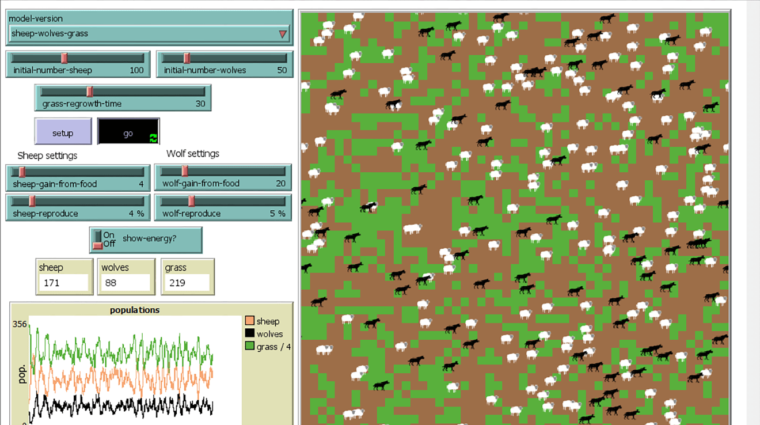Image resolution: width=760 pixels, height=425 pixels.
Task: Adjust the sheep-gain-from-food slider
Action: tap(78, 178)
